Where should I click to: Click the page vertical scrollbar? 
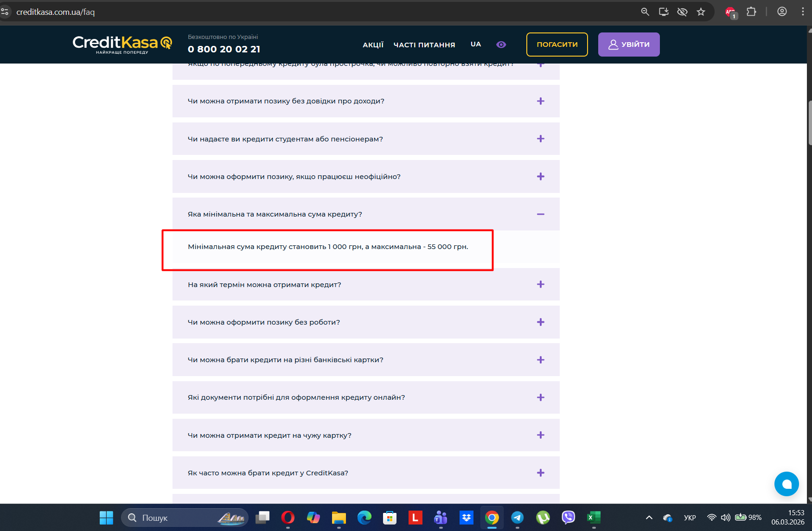809,123
